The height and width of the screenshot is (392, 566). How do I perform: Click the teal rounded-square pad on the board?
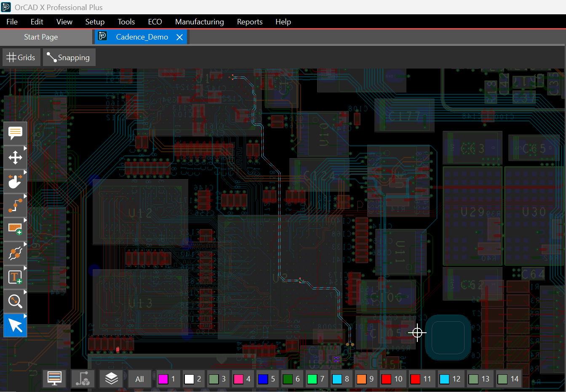(448, 337)
